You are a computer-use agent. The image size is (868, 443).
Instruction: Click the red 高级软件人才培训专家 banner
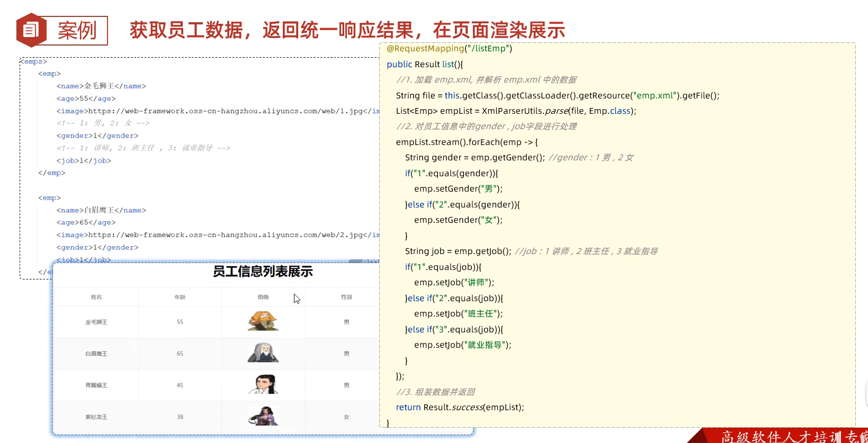[789, 437]
